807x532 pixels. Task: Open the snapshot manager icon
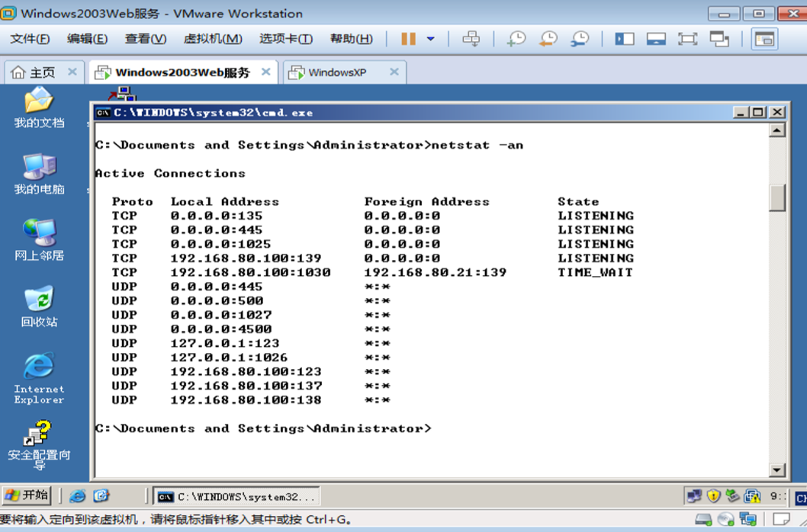(x=580, y=39)
